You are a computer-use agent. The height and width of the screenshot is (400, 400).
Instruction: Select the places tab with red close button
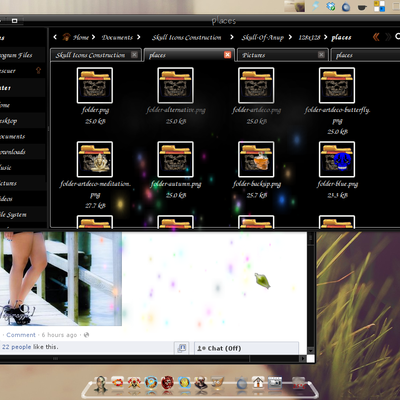189,55
